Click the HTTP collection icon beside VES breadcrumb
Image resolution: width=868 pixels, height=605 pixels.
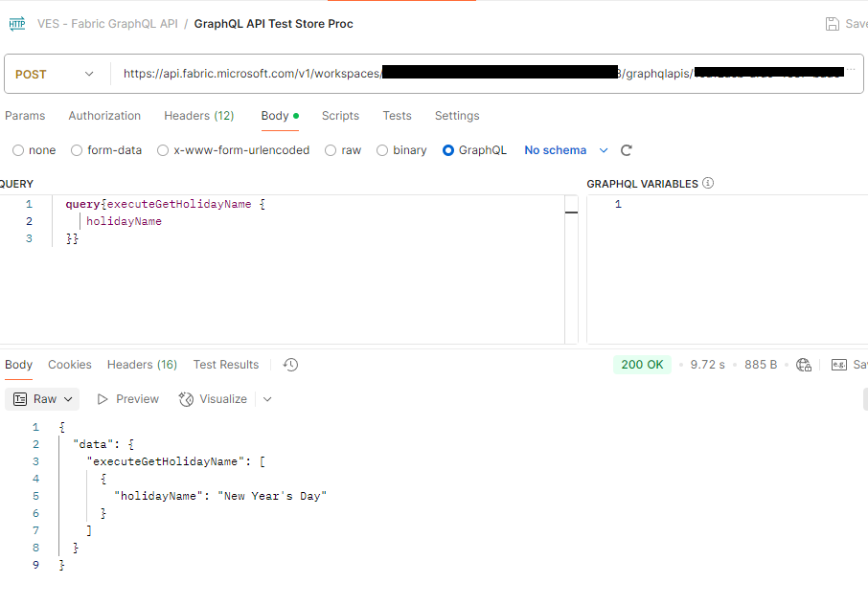pyautogui.click(x=16, y=23)
